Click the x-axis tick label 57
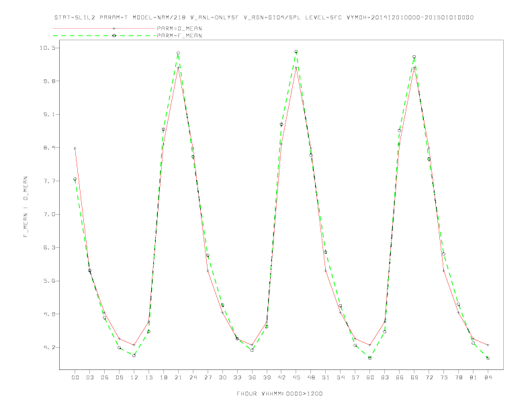Screen dimensions: 532x411 pyautogui.click(x=355, y=377)
